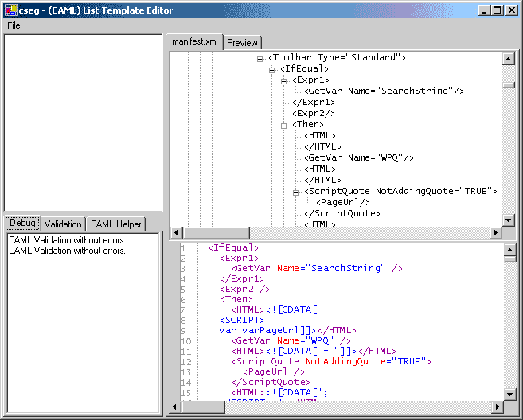Click the application icon in title bar

(10, 10)
